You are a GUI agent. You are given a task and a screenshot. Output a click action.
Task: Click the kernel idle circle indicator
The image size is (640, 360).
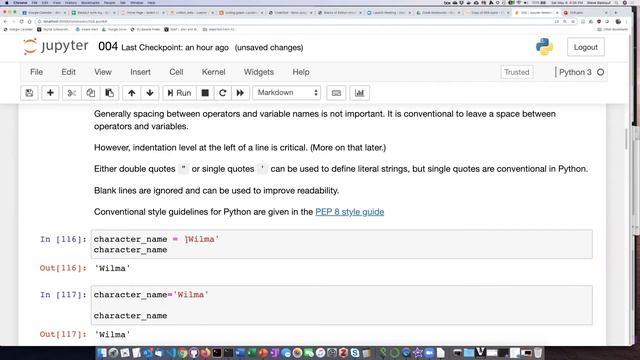pyautogui.click(x=600, y=72)
